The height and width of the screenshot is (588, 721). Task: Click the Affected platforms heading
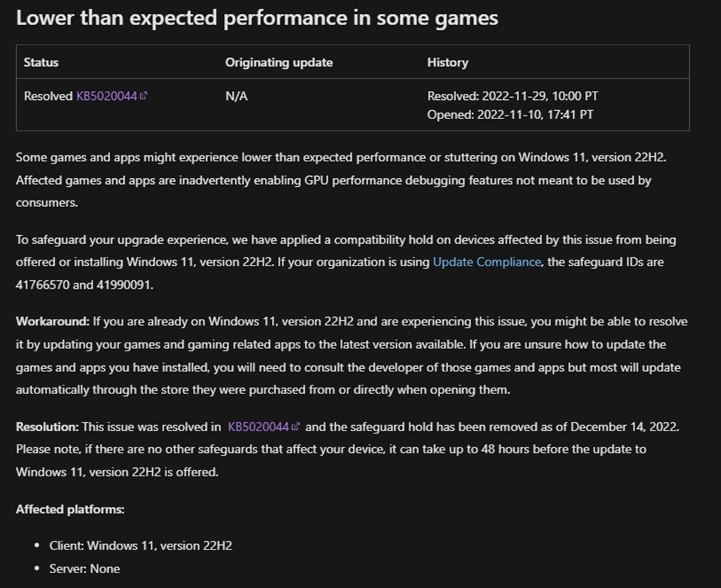pos(70,510)
